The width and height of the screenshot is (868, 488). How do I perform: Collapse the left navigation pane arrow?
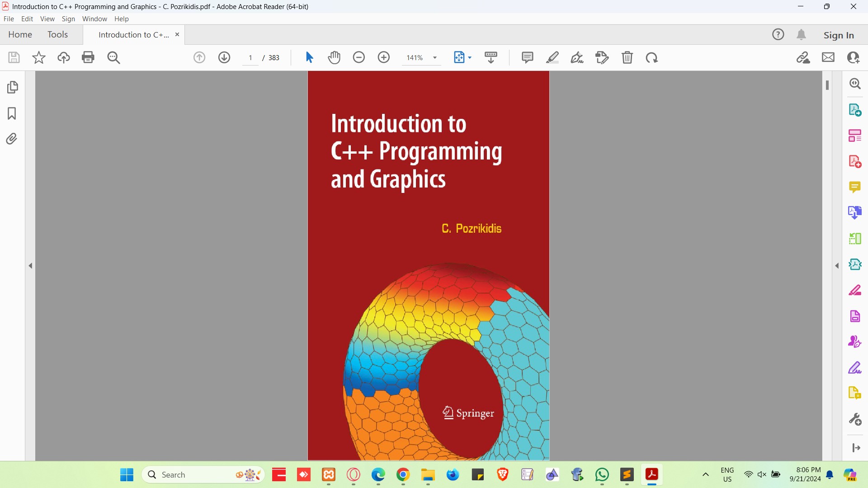pyautogui.click(x=30, y=266)
